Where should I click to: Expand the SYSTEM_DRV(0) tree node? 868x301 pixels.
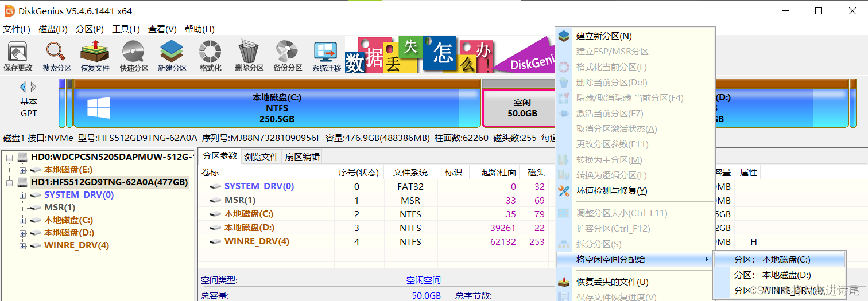point(22,195)
